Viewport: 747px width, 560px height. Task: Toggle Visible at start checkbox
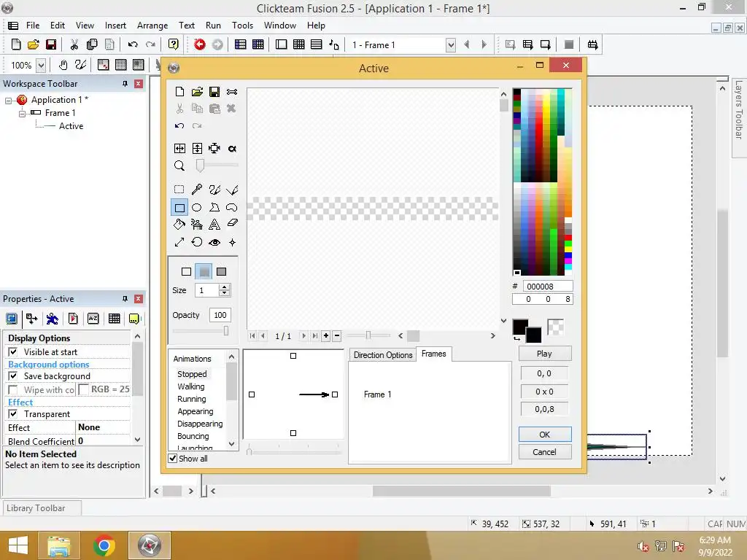click(13, 352)
